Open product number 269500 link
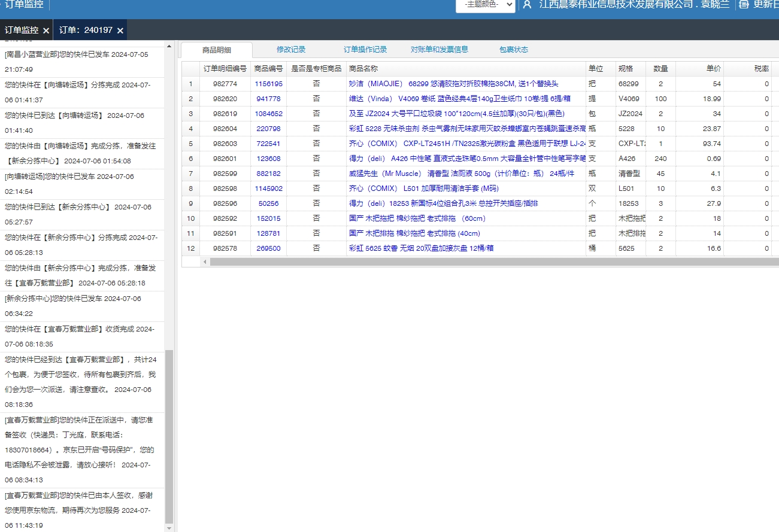The height and width of the screenshot is (532, 779). pos(268,248)
